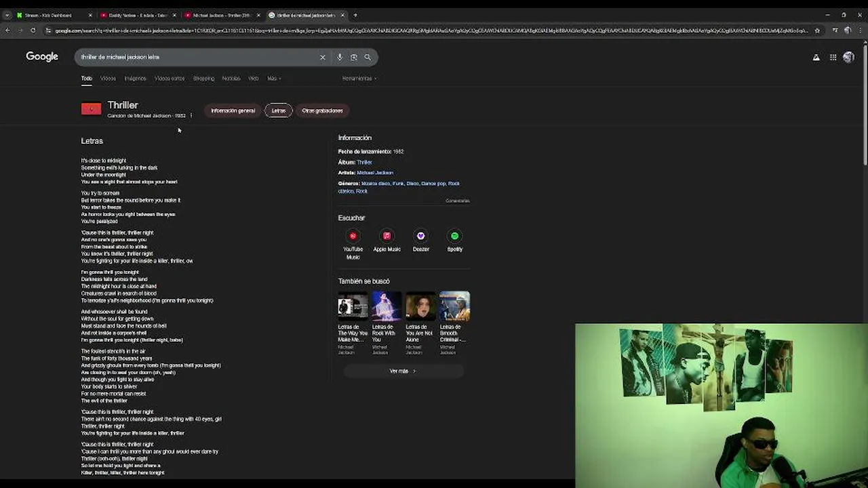Close the Michael Jackson - Thriller YouTube tab
Screen dimensions: 868x488
pos(258,15)
